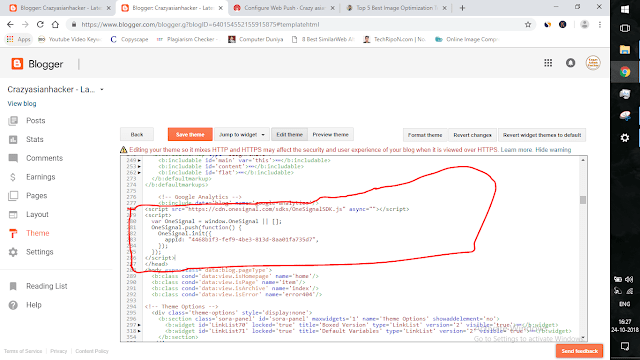Open the Jump to widget dropdown
640x360 pixels.
[242, 134]
